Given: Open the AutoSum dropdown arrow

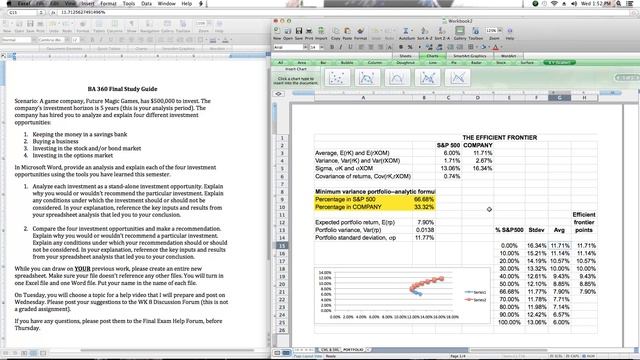Looking at the screenshot, I should 411,31.
